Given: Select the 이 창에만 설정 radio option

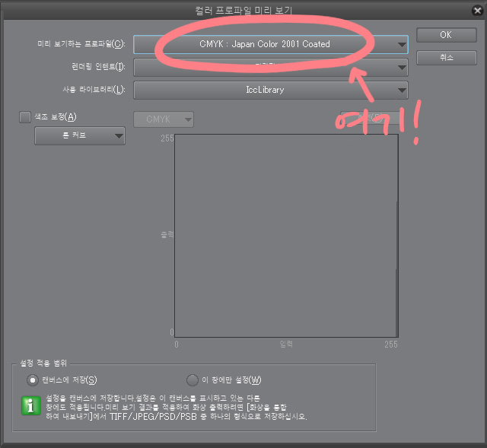Looking at the screenshot, I should click(193, 380).
